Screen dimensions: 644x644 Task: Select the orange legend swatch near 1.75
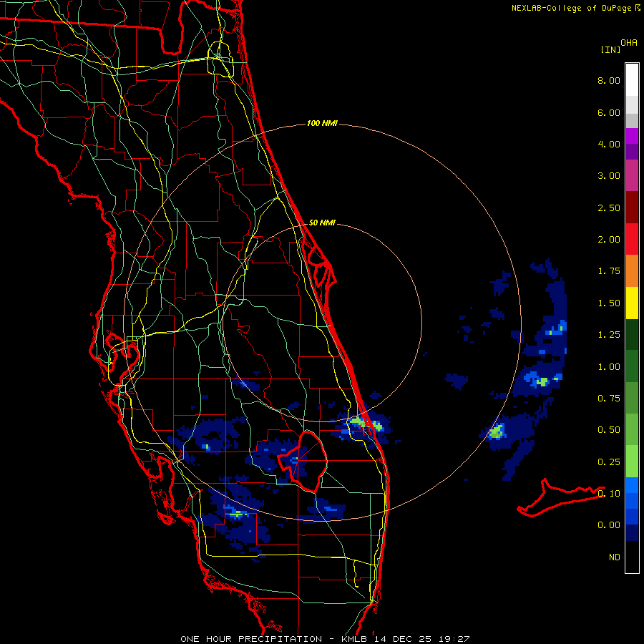click(x=632, y=271)
